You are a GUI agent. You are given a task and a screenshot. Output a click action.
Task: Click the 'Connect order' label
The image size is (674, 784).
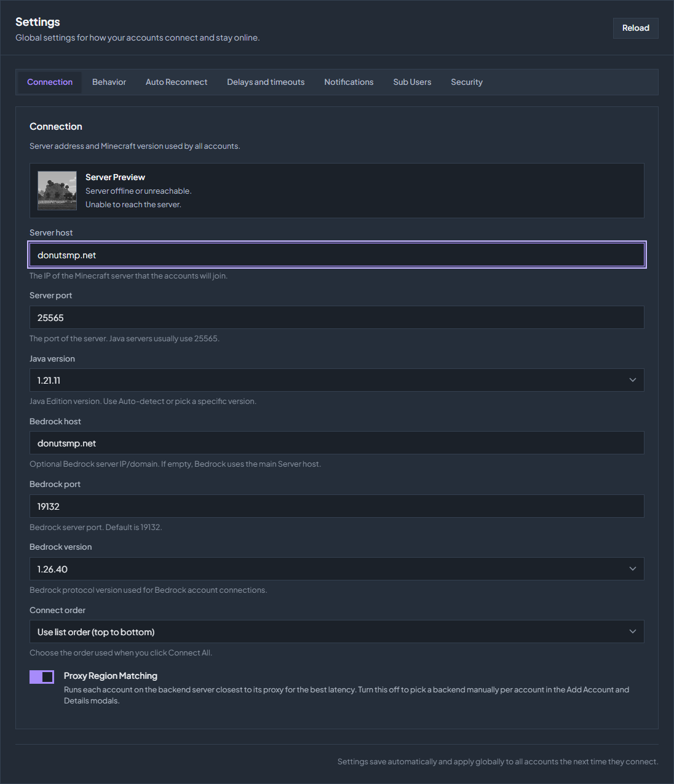pos(57,610)
